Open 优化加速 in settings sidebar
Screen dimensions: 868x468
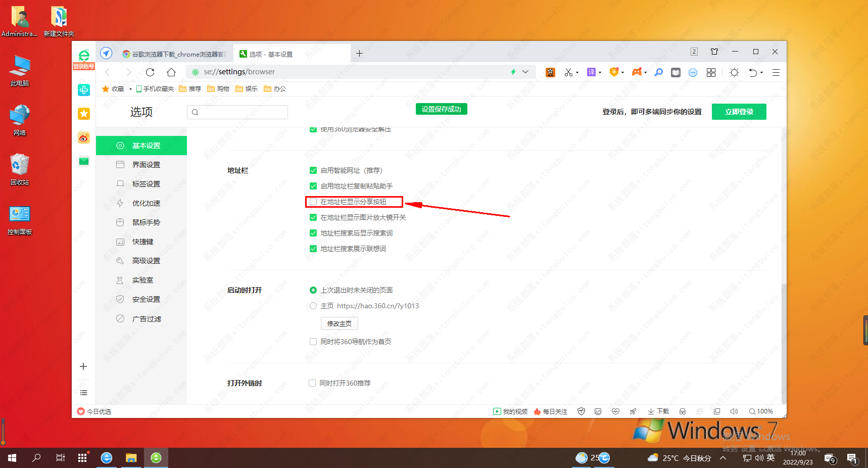coord(141,203)
